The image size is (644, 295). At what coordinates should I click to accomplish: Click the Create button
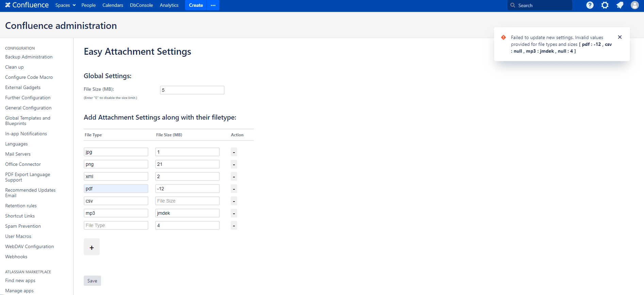pyautogui.click(x=196, y=5)
